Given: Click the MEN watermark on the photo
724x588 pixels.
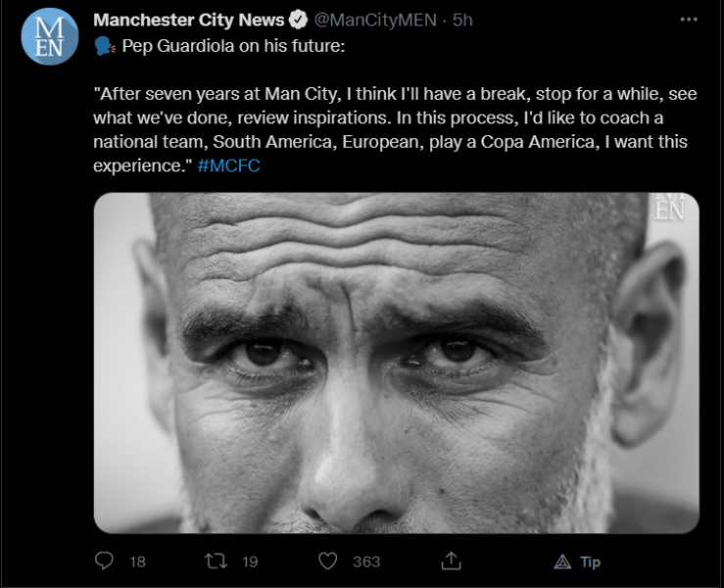Looking at the screenshot, I should [x=670, y=206].
